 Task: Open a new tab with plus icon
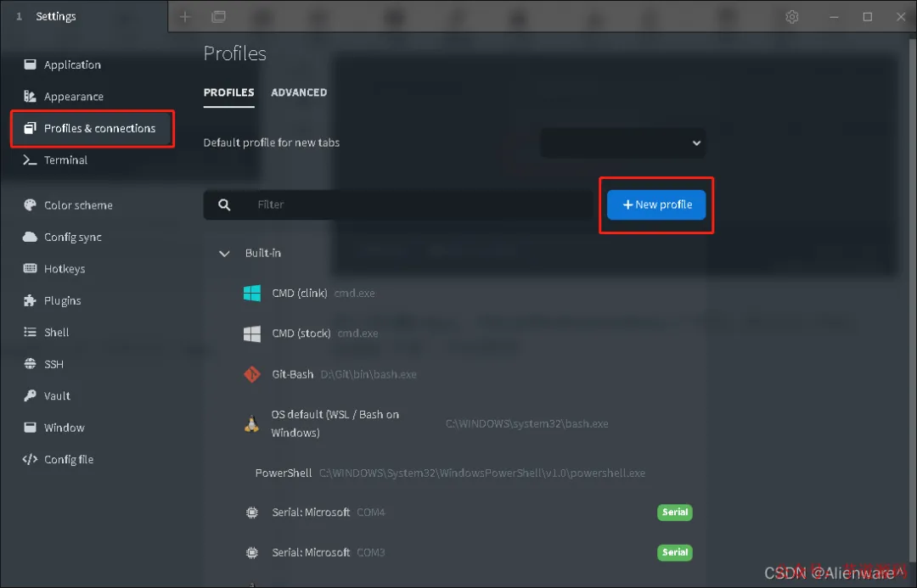pos(185,16)
